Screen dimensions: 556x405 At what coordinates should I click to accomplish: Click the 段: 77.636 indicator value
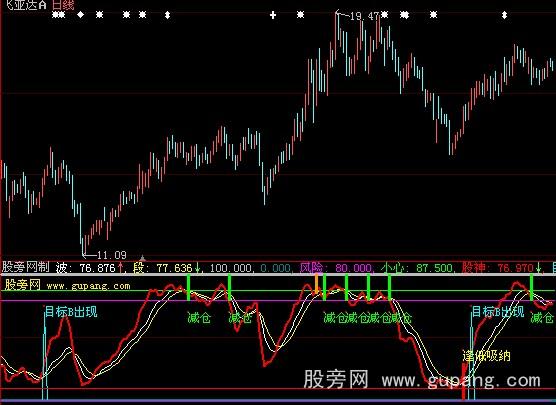(163, 268)
